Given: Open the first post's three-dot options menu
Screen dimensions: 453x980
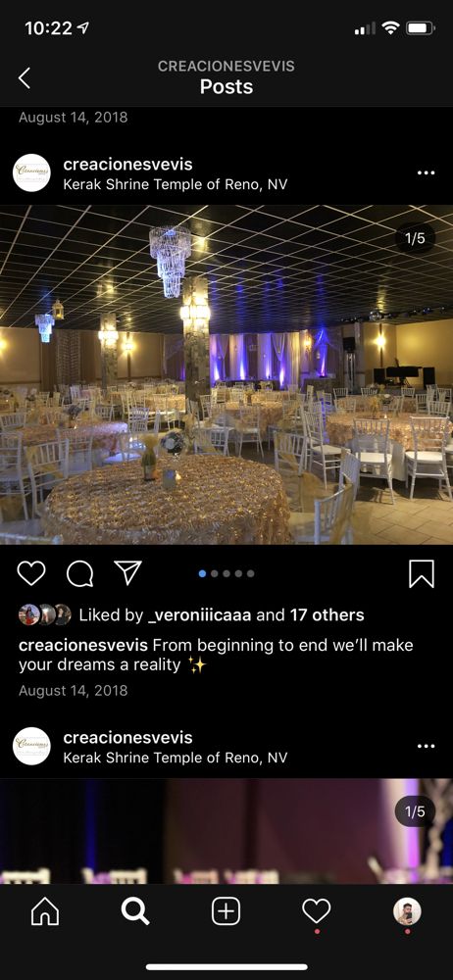Looking at the screenshot, I should [426, 173].
